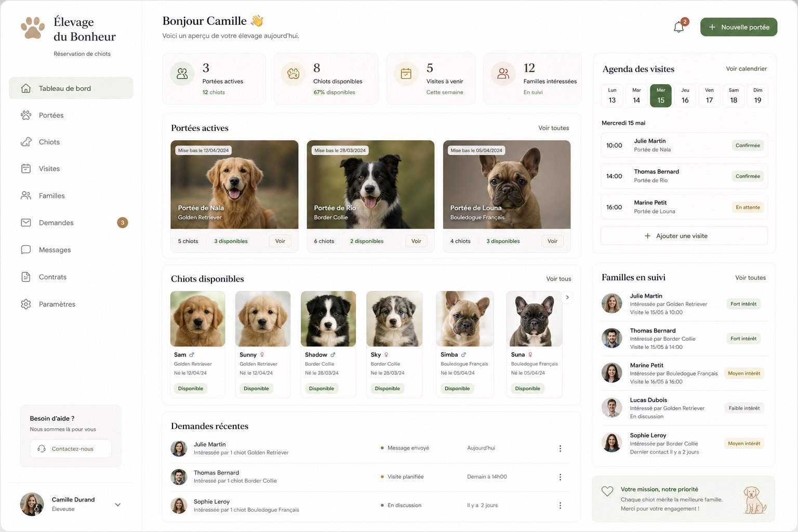Click the Visites calendar icon in sidebar
Viewport: 798px width, 532px height.
tap(26, 168)
